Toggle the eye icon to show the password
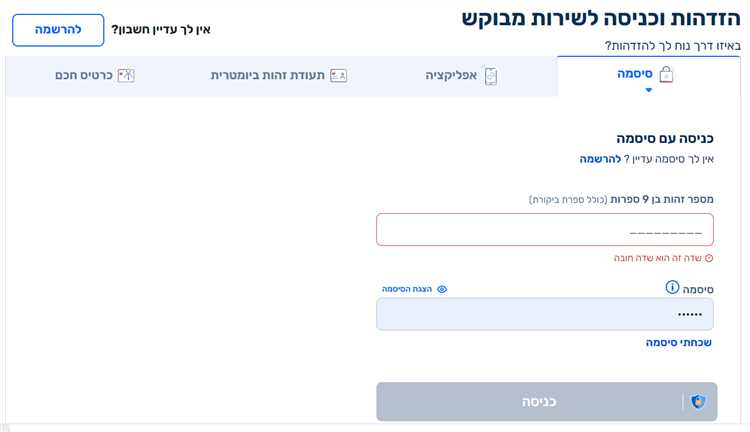 442,289
